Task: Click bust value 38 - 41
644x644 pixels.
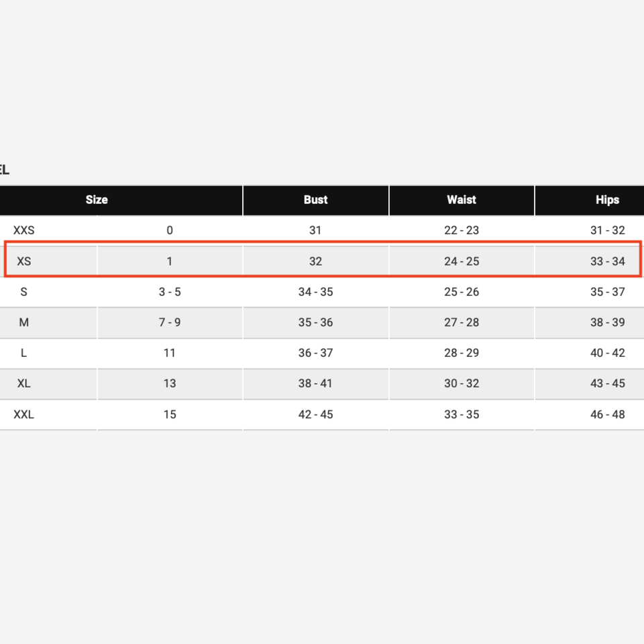Action: 315,384
